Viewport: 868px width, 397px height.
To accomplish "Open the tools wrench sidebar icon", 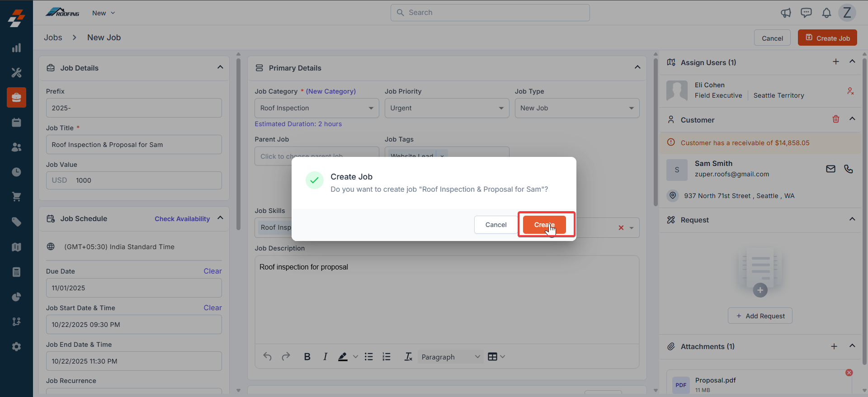I will click(x=16, y=72).
